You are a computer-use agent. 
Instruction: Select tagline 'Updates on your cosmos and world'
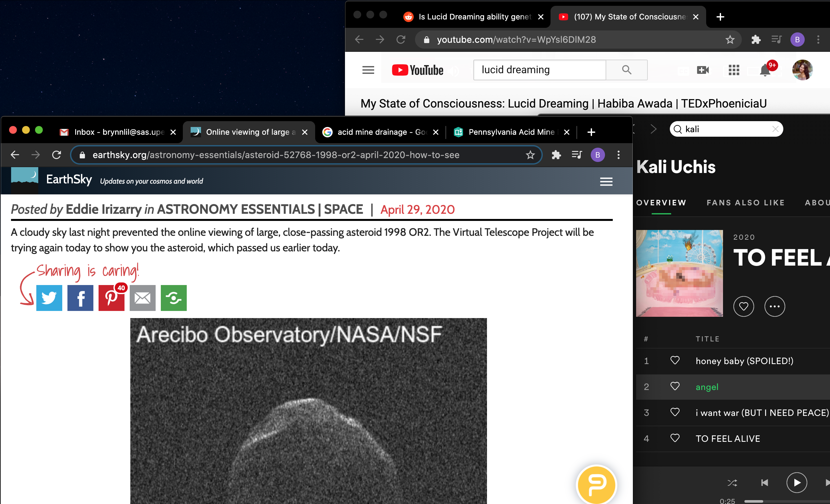click(151, 181)
